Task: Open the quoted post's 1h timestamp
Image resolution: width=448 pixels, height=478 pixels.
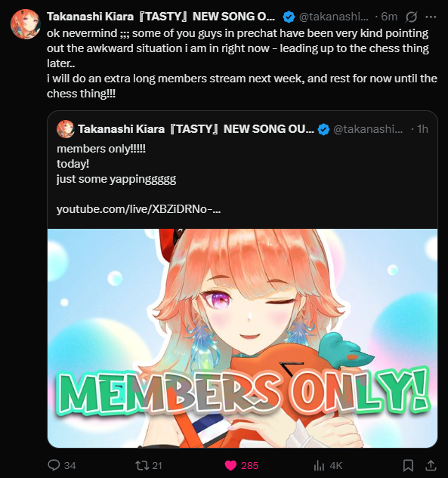Action: [422, 129]
